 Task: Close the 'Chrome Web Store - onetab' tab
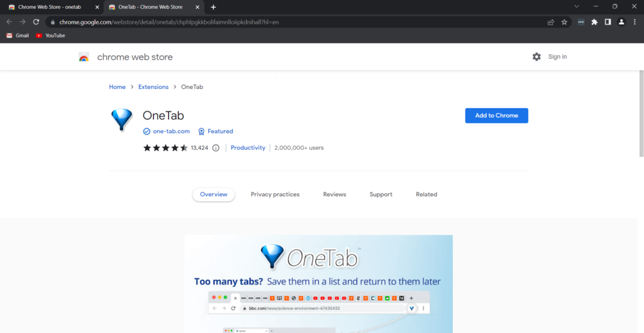click(97, 7)
